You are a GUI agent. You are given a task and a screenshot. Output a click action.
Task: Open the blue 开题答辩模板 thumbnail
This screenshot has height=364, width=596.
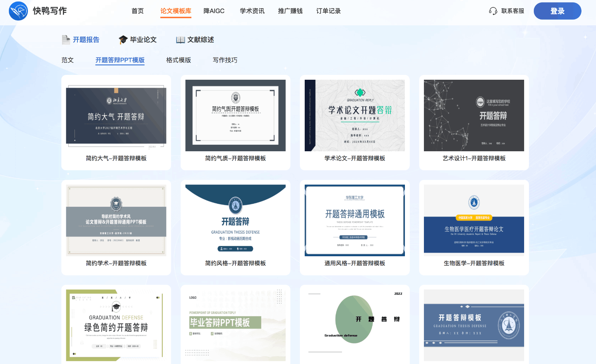click(474, 325)
